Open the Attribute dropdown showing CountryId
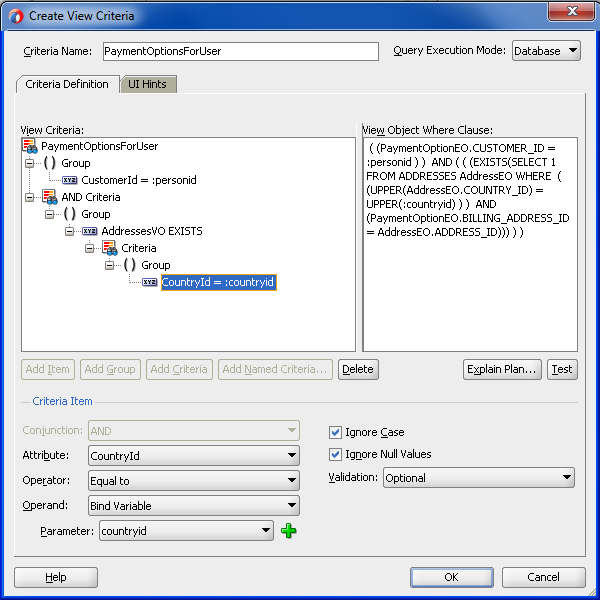 (x=194, y=455)
